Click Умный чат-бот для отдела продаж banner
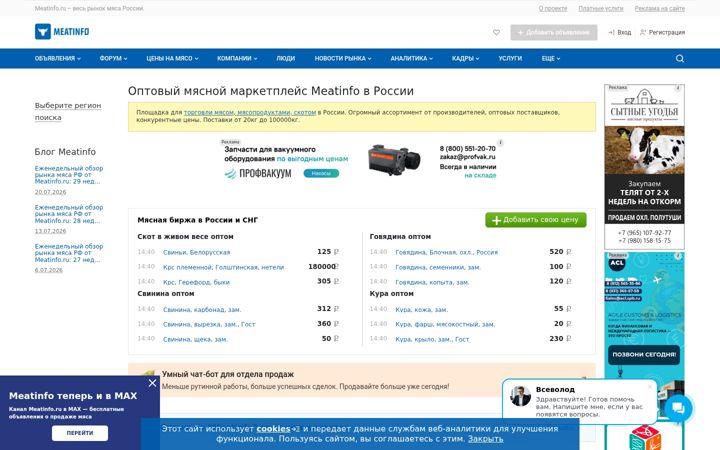The height and width of the screenshot is (450, 720). click(x=362, y=380)
